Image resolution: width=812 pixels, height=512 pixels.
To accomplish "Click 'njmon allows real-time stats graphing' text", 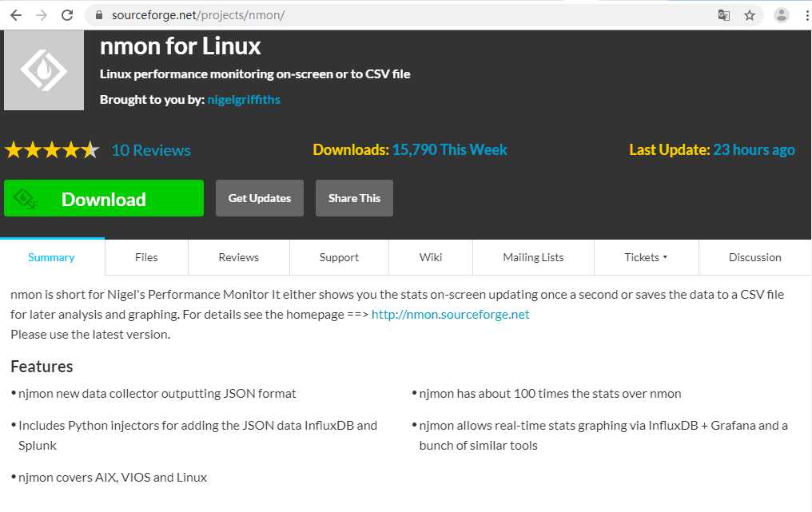I will point(603,435).
